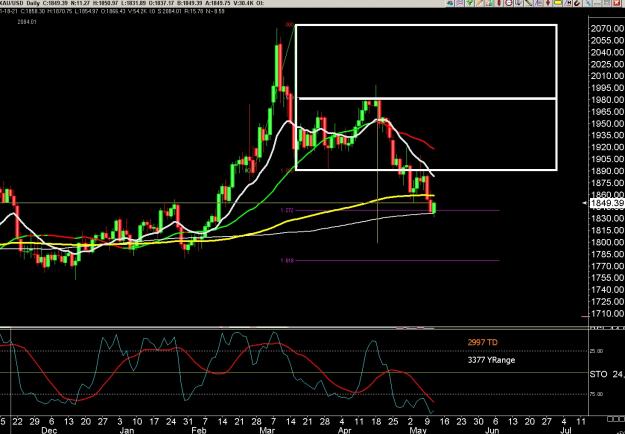
Task: Click the current price tag 1849.39
Action: coord(607,203)
